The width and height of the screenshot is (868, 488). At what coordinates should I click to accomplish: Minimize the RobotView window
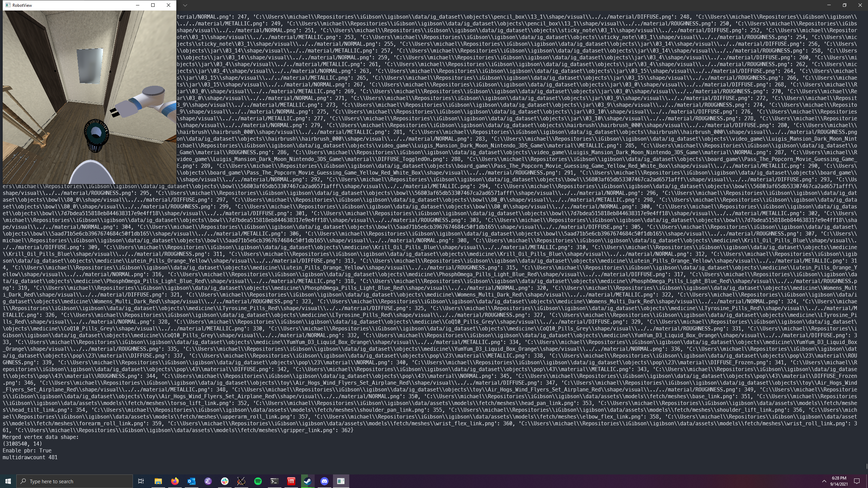tap(137, 5)
